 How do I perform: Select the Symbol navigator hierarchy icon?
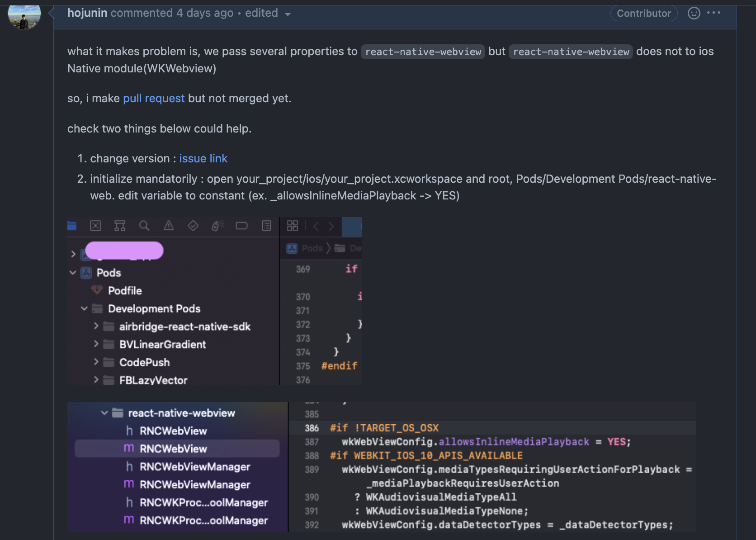(x=120, y=226)
